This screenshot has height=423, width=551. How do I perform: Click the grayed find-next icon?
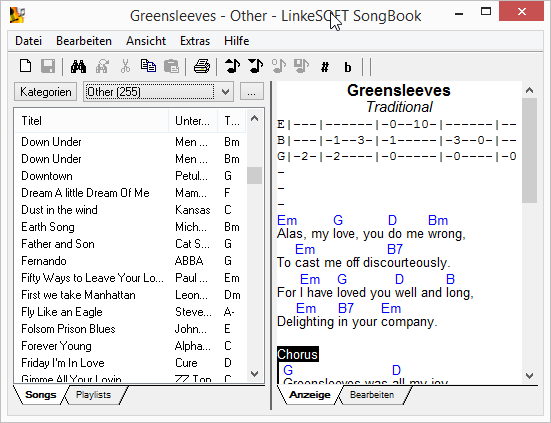(102, 66)
